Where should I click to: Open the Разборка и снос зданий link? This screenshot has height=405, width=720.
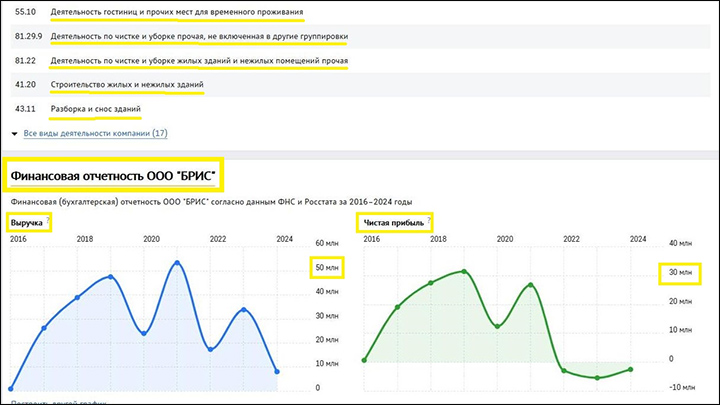point(95,109)
